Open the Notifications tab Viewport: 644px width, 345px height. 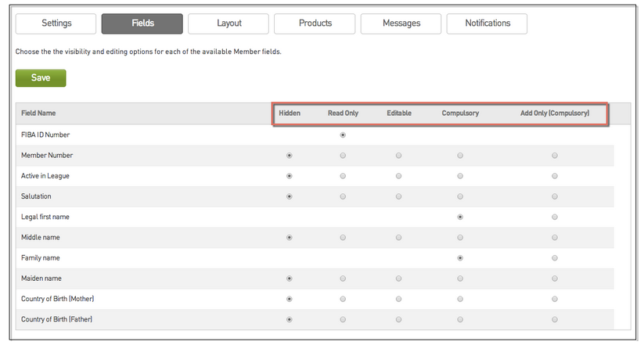(487, 23)
